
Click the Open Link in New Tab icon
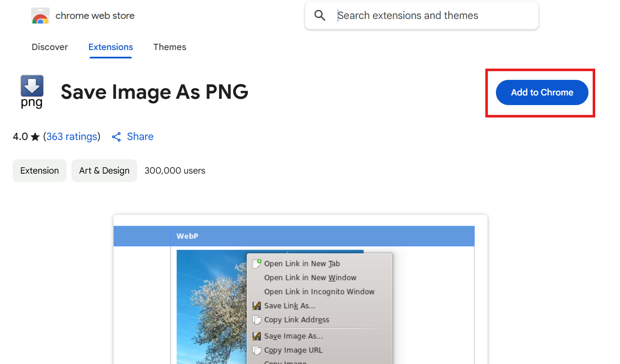point(257,264)
